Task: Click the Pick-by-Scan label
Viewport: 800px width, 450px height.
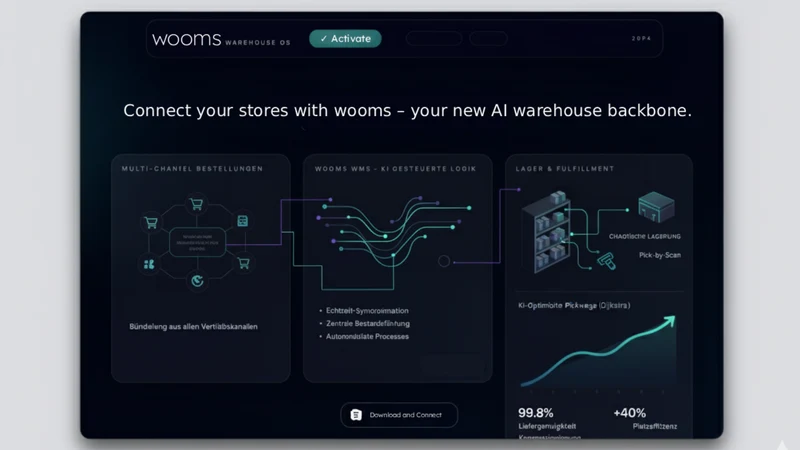Action: click(660, 255)
